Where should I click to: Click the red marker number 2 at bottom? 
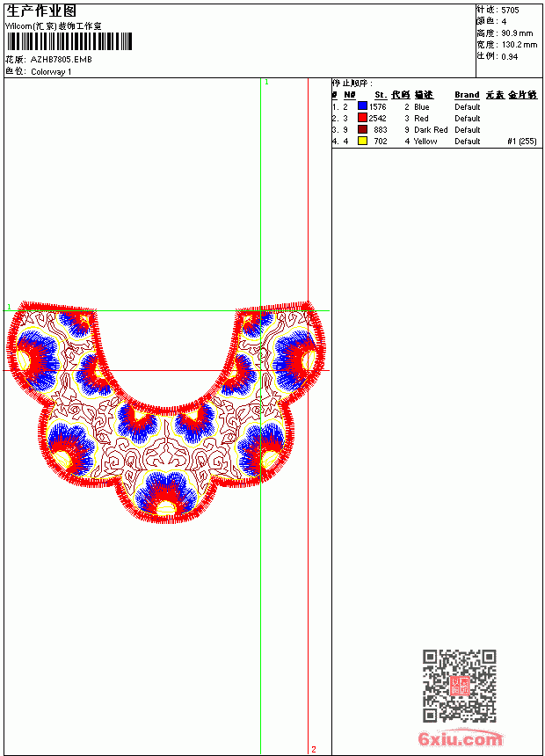click(x=314, y=749)
